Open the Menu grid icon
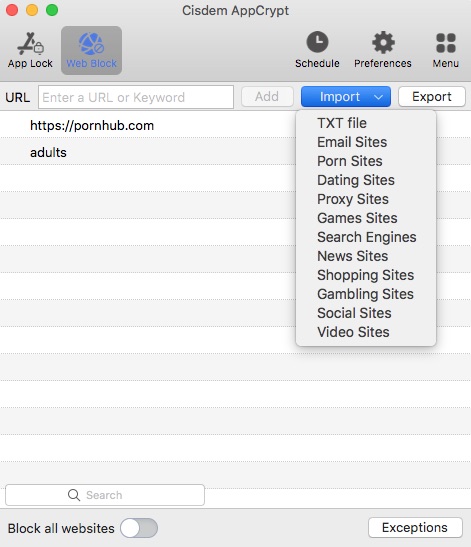Image resolution: width=471 pixels, height=547 pixels. pyautogui.click(x=446, y=43)
